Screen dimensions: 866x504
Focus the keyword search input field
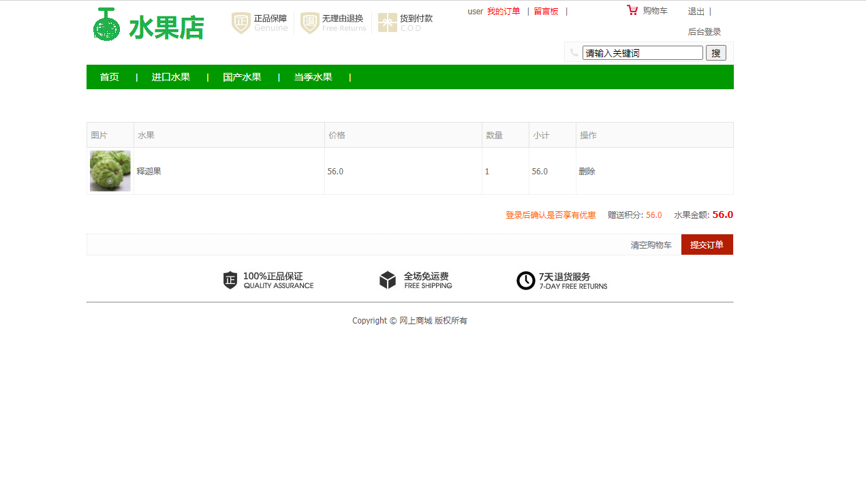[643, 53]
